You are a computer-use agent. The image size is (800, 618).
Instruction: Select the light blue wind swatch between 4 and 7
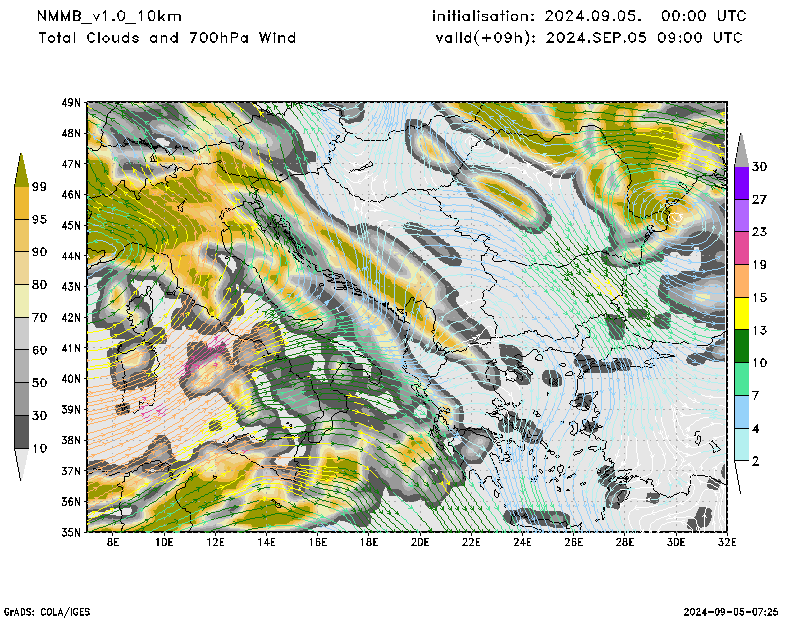point(741,412)
